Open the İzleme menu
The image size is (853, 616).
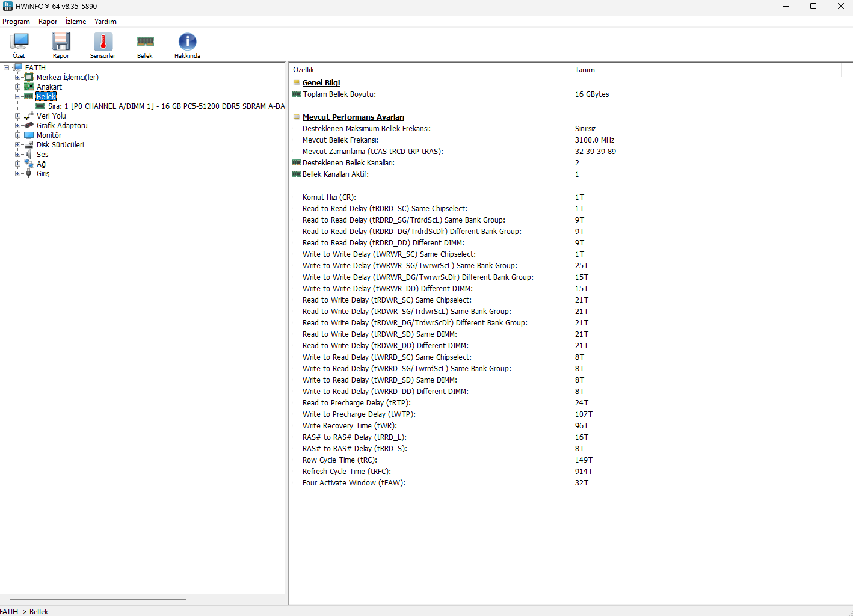coord(76,22)
